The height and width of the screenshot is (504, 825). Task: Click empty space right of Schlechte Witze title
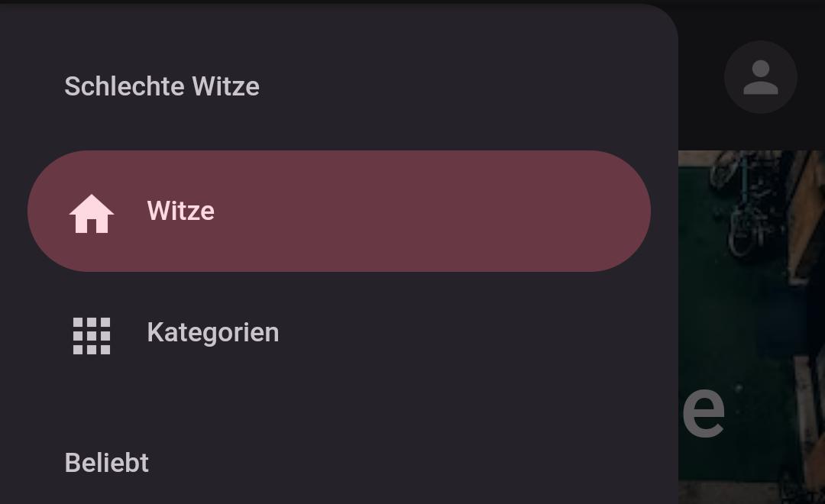coord(458,86)
